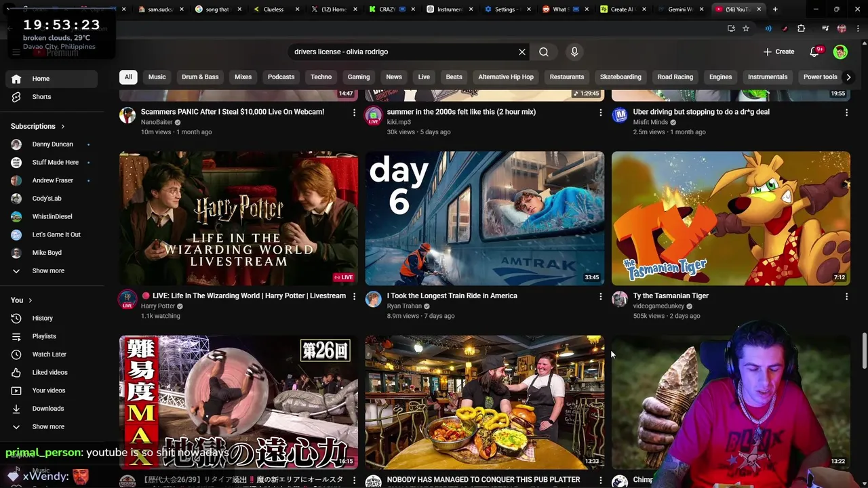This screenshot has width=868, height=488.
Task: Bookmark this page with star icon
Action: pyautogui.click(x=746, y=28)
